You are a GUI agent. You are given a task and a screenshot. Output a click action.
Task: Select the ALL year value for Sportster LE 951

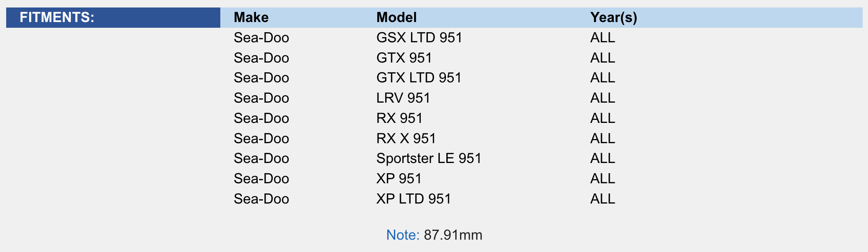602,159
